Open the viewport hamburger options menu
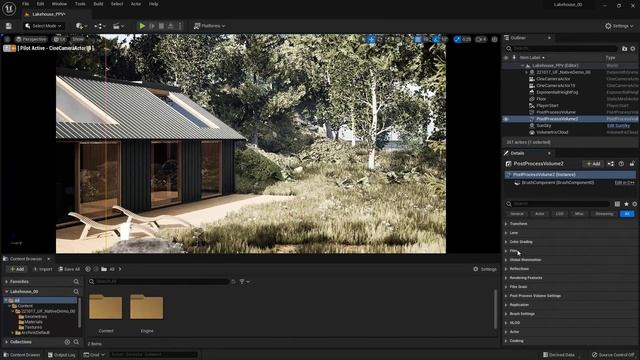The width and height of the screenshot is (640, 360). [x=7, y=39]
